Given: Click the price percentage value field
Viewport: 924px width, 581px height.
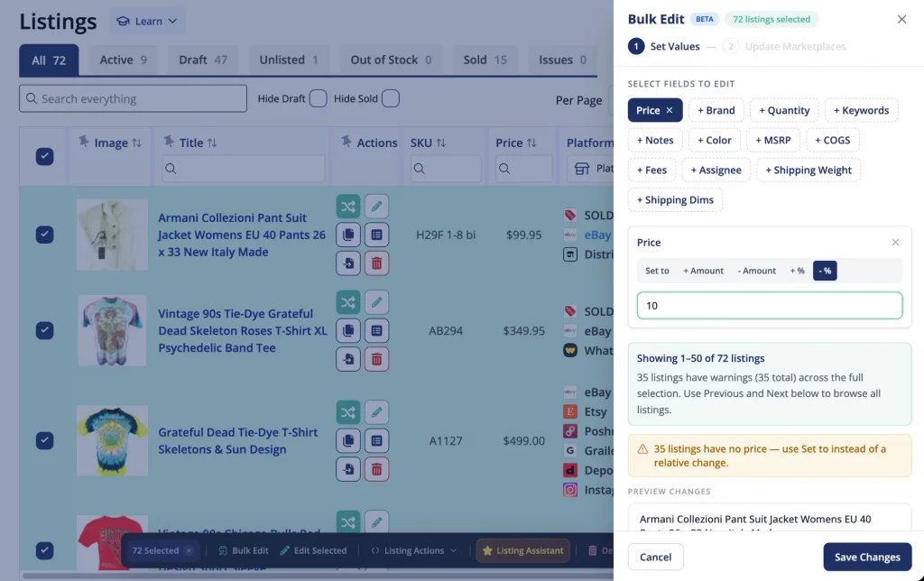Looking at the screenshot, I should pos(770,305).
